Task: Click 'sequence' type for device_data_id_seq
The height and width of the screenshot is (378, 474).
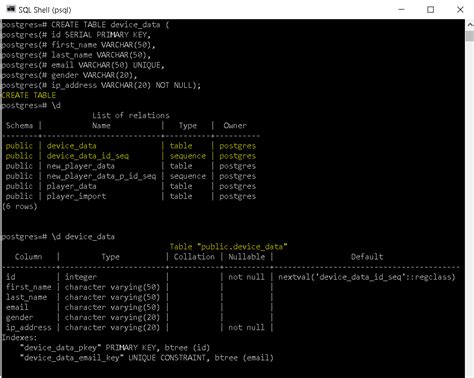Action: pyautogui.click(x=188, y=156)
